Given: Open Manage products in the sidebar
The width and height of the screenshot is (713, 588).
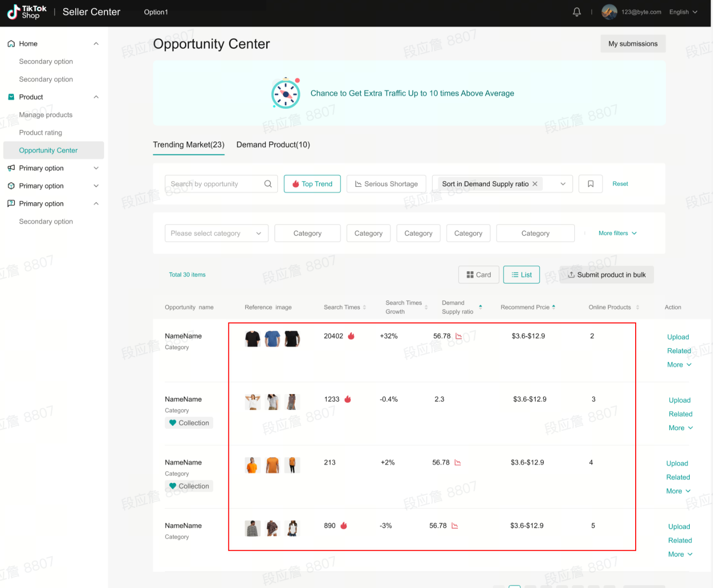Looking at the screenshot, I should click(46, 115).
